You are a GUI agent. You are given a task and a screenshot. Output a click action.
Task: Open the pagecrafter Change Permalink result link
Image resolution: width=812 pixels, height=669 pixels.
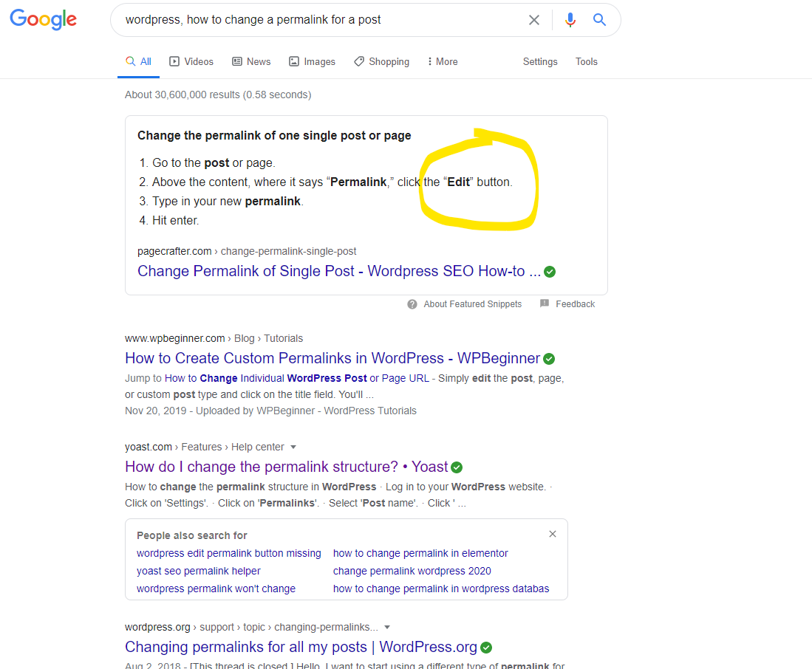[339, 271]
